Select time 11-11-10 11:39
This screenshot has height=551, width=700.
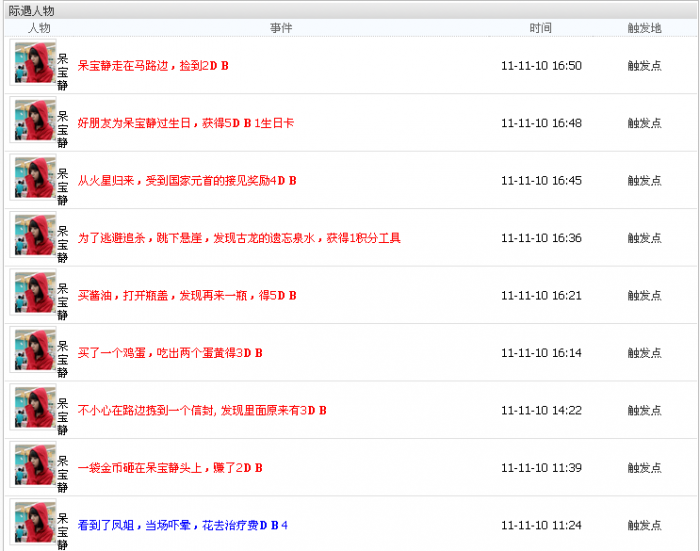[x=541, y=468]
